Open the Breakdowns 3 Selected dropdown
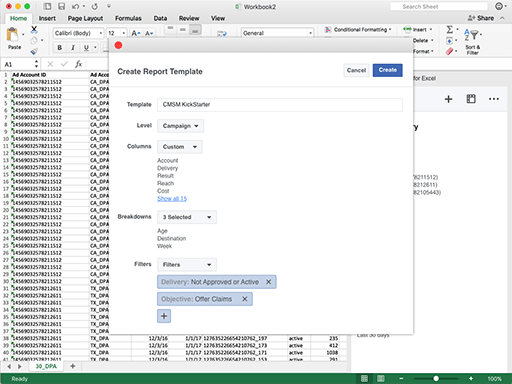This screenshot has width=512, height=384. coord(187,217)
